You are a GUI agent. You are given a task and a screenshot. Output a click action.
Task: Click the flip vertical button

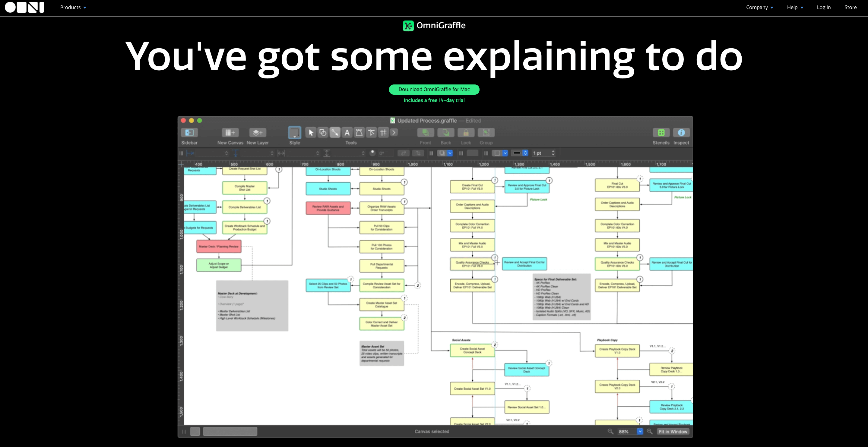(x=418, y=153)
